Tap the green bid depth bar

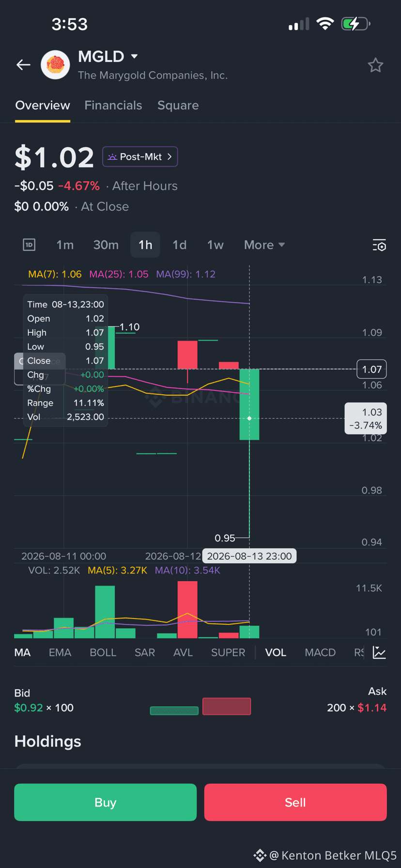coord(174,711)
